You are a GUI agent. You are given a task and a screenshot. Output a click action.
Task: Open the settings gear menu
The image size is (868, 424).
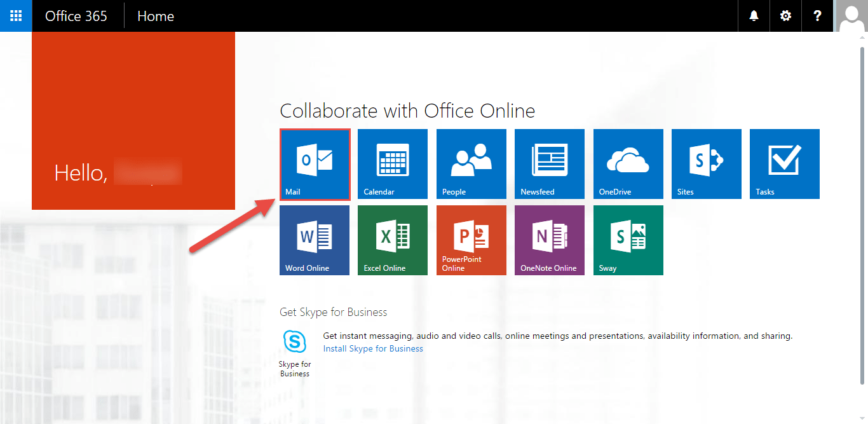(x=785, y=16)
